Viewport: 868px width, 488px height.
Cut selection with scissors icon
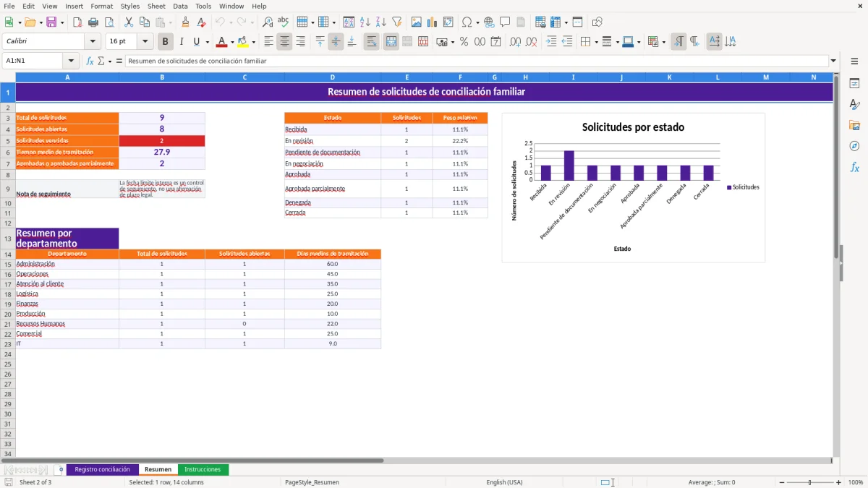tap(129, 22)
